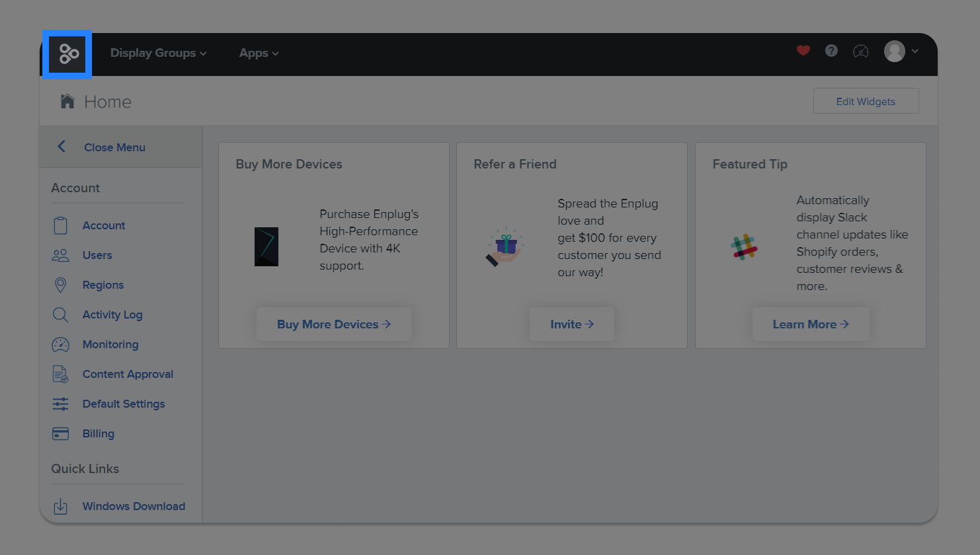Image resolution: width=980 pixels, height=555 pixels.
Task: Click the Invite button
Action: pyautogui.click(x=572, y=324)
